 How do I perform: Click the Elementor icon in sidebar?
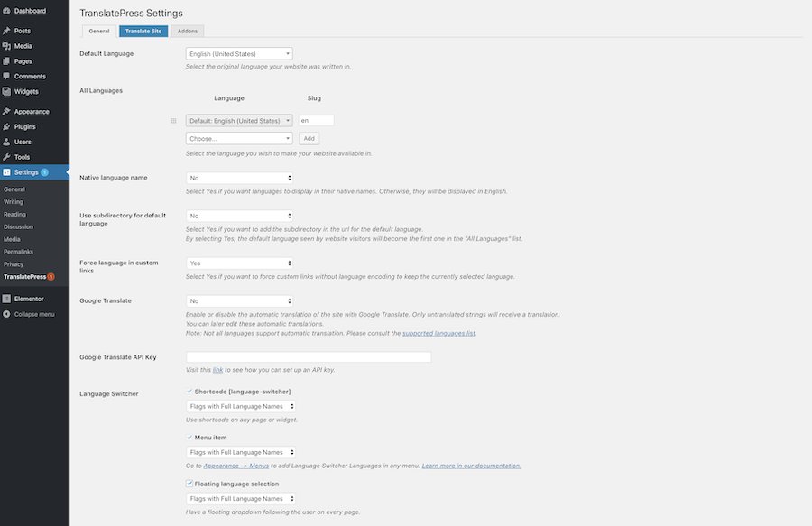[6, 299]
